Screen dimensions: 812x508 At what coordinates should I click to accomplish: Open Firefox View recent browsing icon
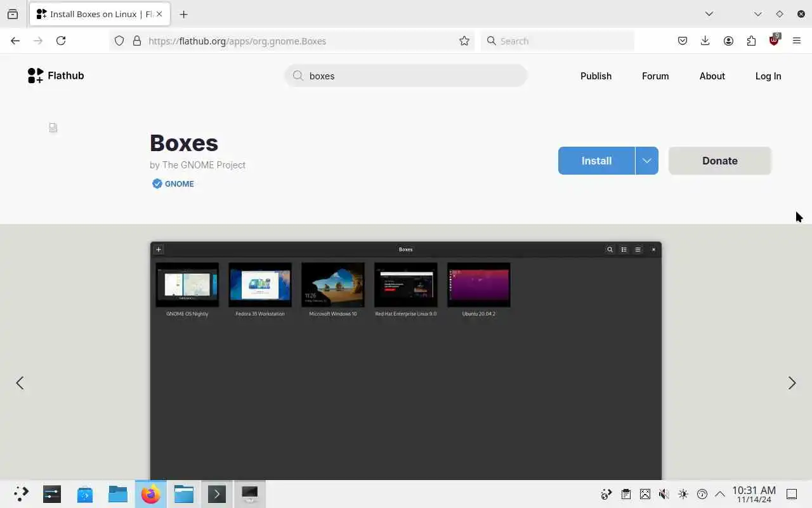13,14
